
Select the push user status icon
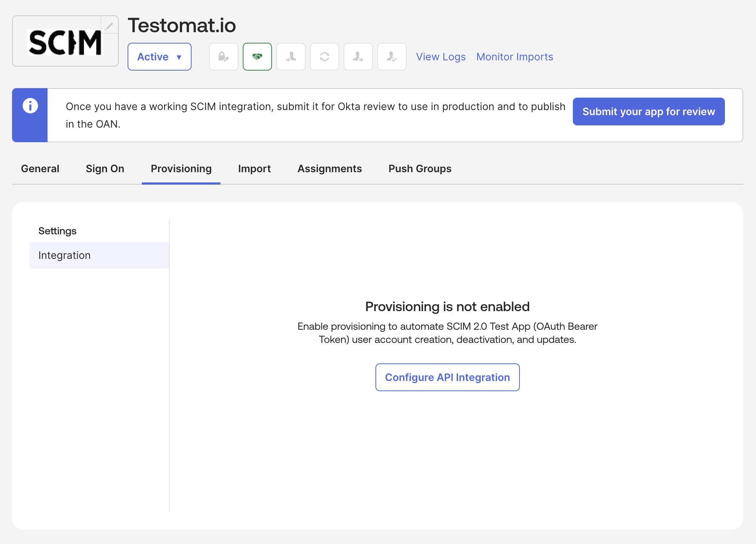point(358,57)
